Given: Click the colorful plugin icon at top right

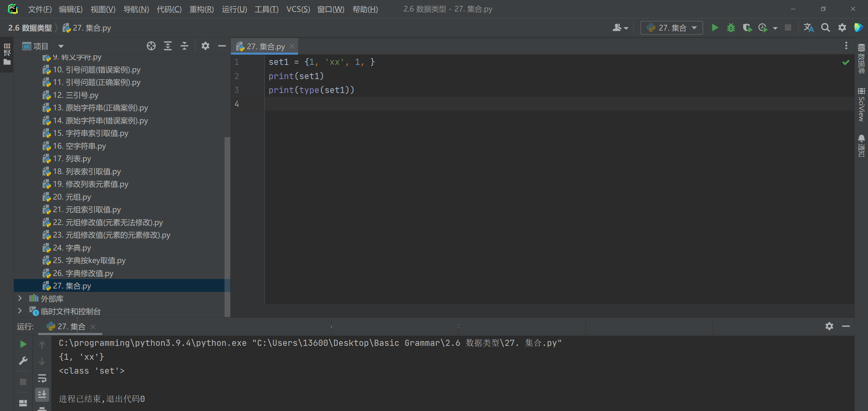Looking at the screenshot, I should [x=859, y=27].
